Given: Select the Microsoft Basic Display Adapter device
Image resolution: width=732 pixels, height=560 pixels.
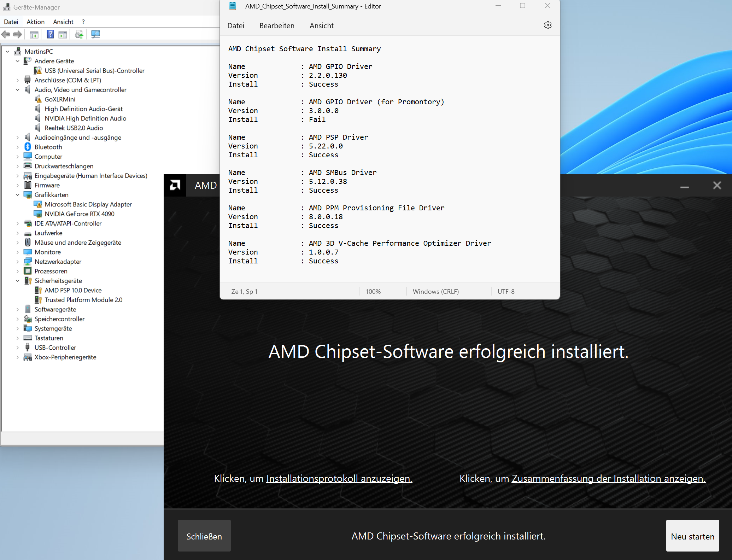Looking at the screenshot, I should 88,204.
